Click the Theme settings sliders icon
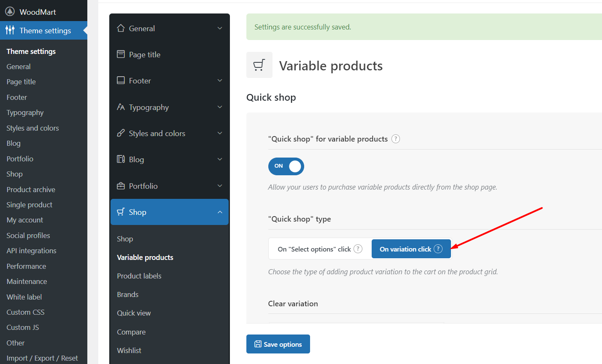The height and width of the screenshot is (364, 602). 10,30
